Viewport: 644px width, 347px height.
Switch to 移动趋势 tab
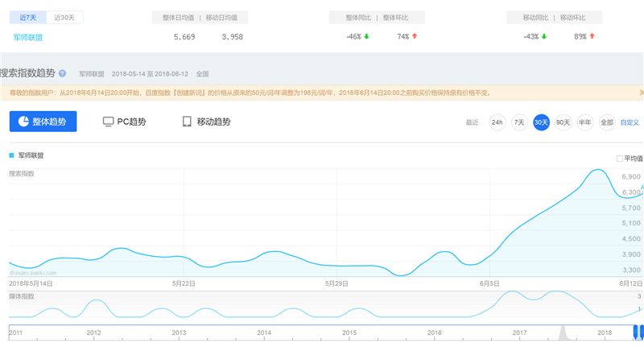click(x=207, y=122)
